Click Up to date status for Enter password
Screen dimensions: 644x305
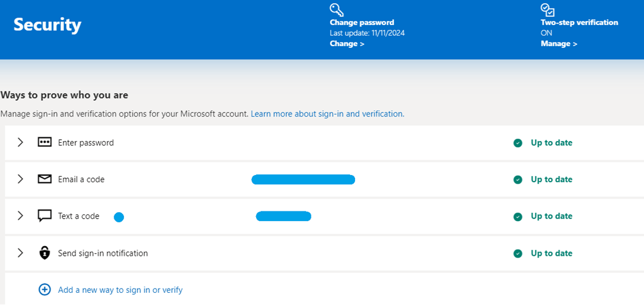(x=552, y=143)
